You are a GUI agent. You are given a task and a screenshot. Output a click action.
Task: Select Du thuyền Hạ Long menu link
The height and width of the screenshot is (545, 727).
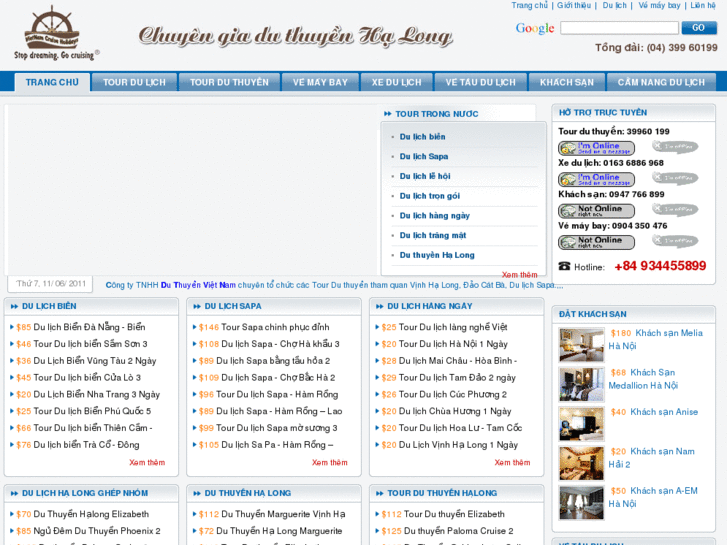pos(437,255)
